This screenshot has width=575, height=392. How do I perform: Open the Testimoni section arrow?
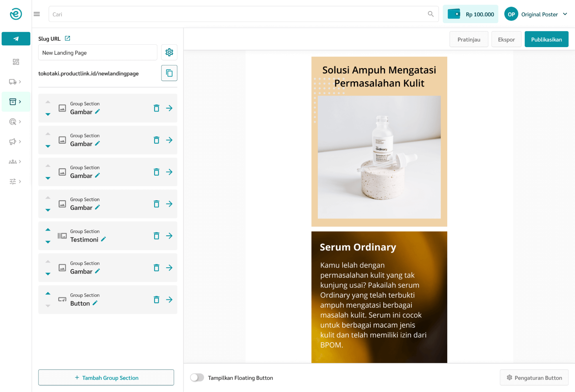(x=169, y=236)
